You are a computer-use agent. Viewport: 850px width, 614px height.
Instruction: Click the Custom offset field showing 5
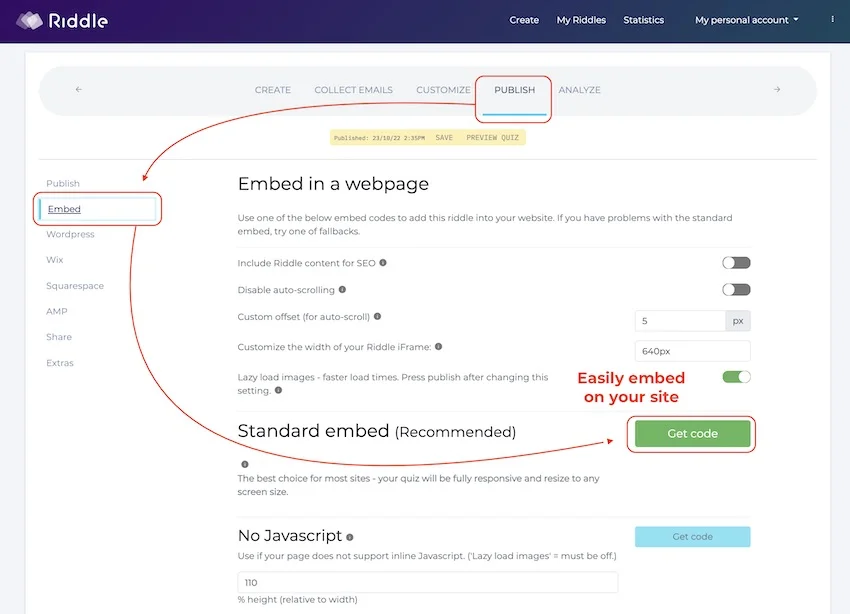[x=680, y=321]
